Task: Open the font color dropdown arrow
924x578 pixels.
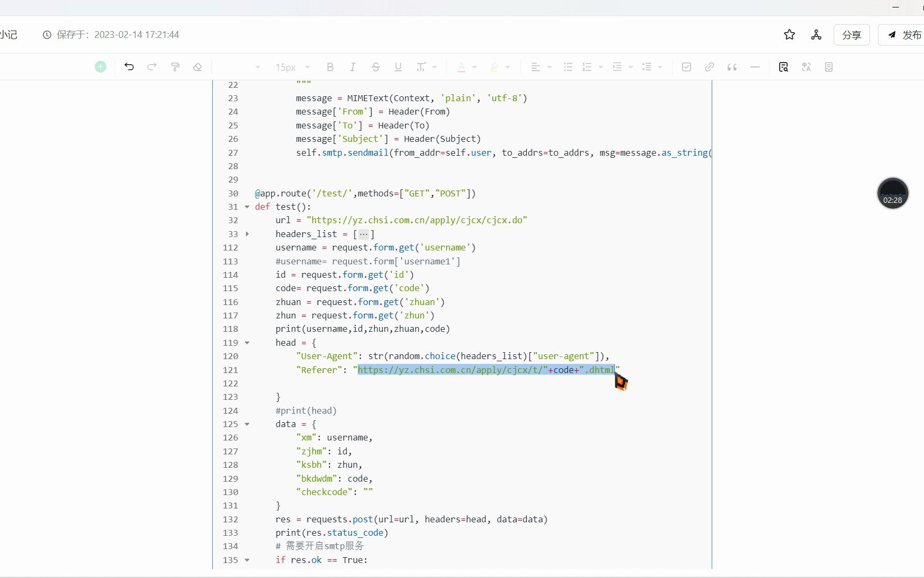Action: [474, 67]
